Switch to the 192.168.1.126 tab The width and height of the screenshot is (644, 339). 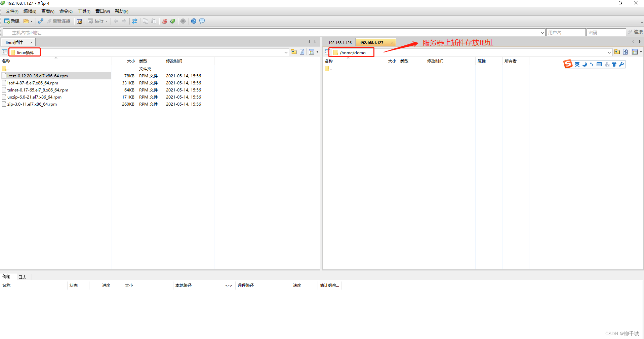340,43
